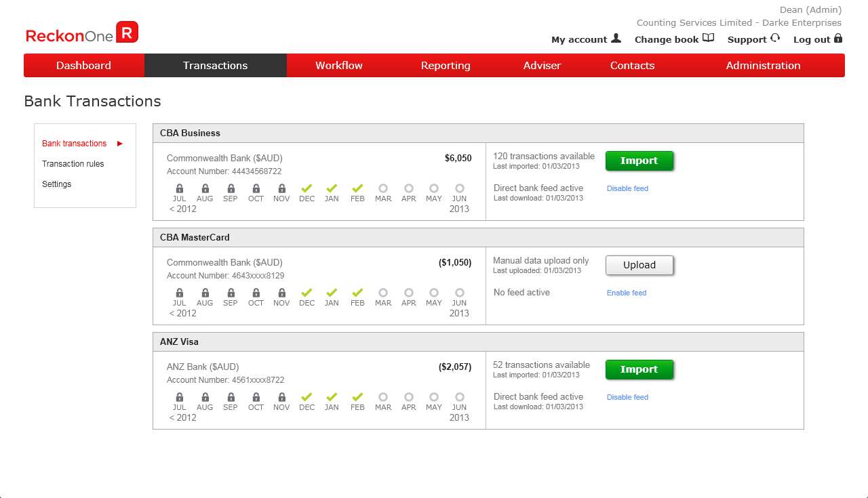The width and height of the screenshot is (868, 498).
Task: Click OCT lock icon in ANZ Visa
Action: point(256,397)
